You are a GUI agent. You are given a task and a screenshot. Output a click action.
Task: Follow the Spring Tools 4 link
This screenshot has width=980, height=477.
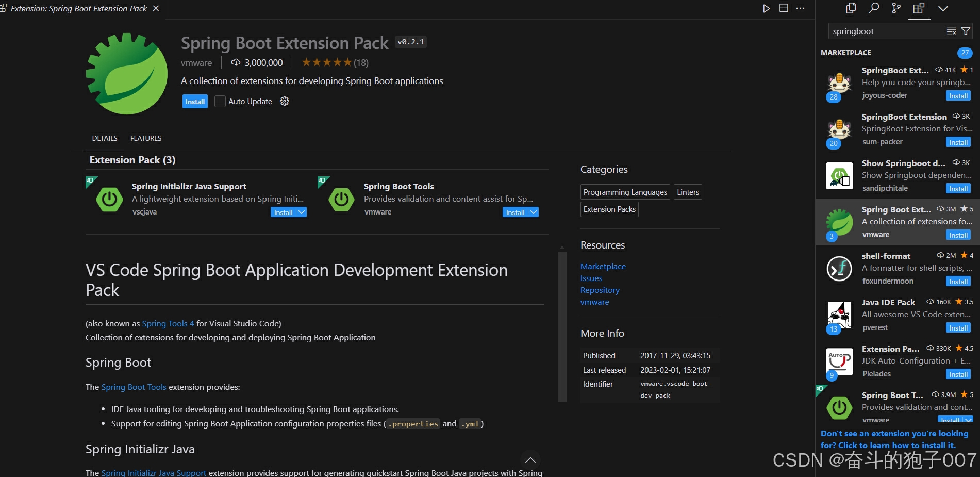point(168,323)
